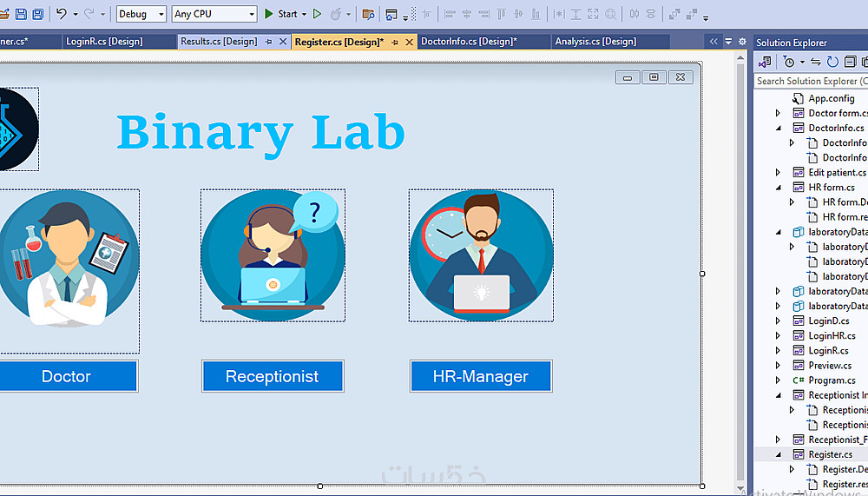The width and height of the screenshot is (868, 496).
Task: Open the arrow next to Start
Action: pyautogui.click(x=304, y=15)
